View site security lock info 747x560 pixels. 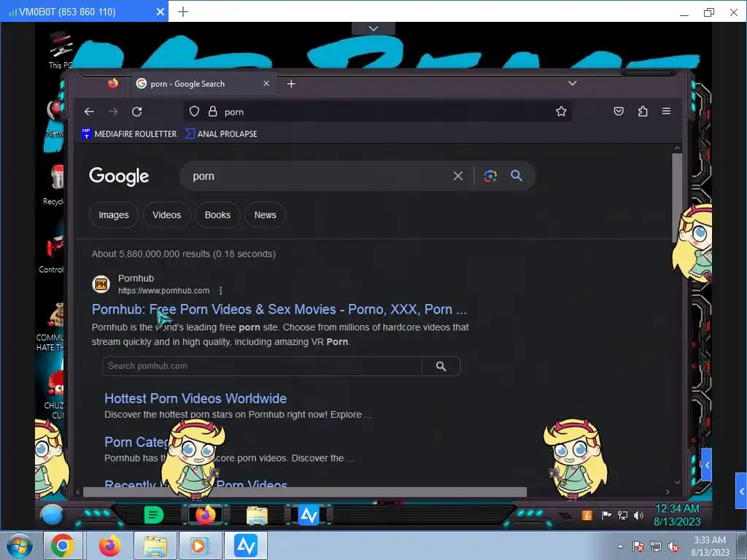coord(212,112)
